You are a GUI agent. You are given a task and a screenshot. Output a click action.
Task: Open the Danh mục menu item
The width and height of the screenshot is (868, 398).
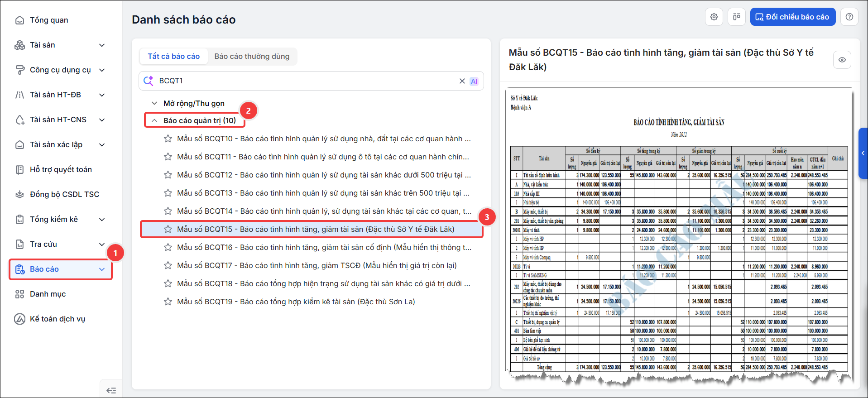click(48, 294)
